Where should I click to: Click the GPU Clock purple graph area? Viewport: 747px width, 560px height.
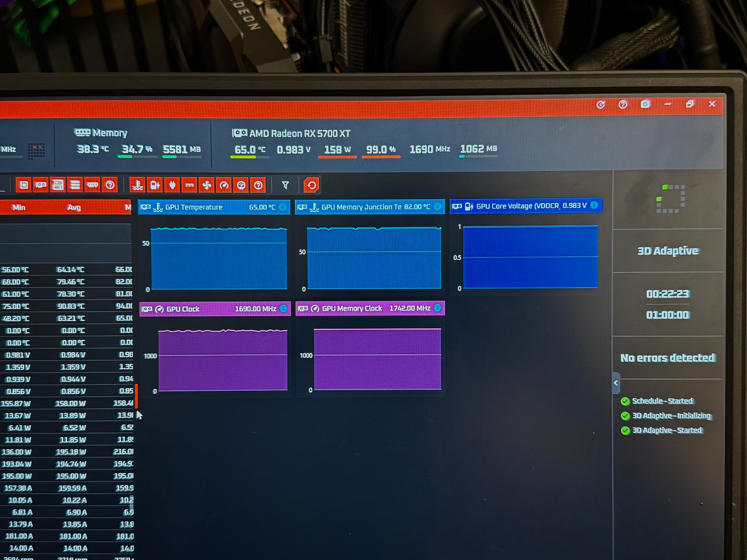tap(223, 360)
